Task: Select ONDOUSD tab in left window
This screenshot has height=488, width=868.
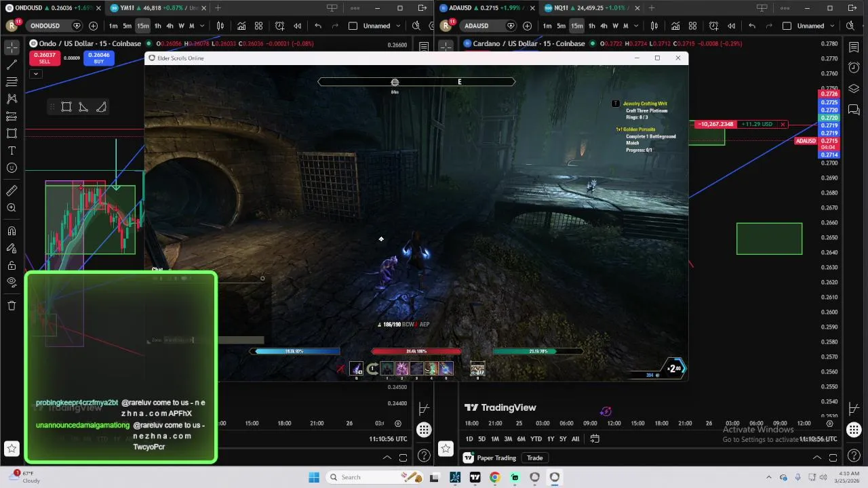Action: [53, 8]
